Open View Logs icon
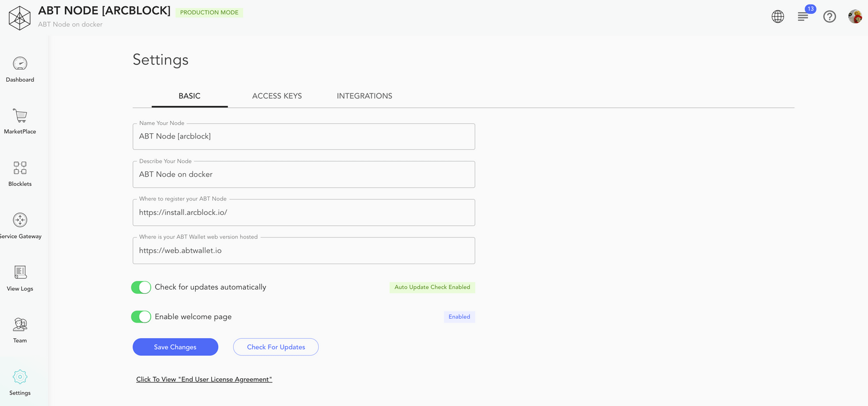This screenshot has height=406, width=868. tap(20, 272)
